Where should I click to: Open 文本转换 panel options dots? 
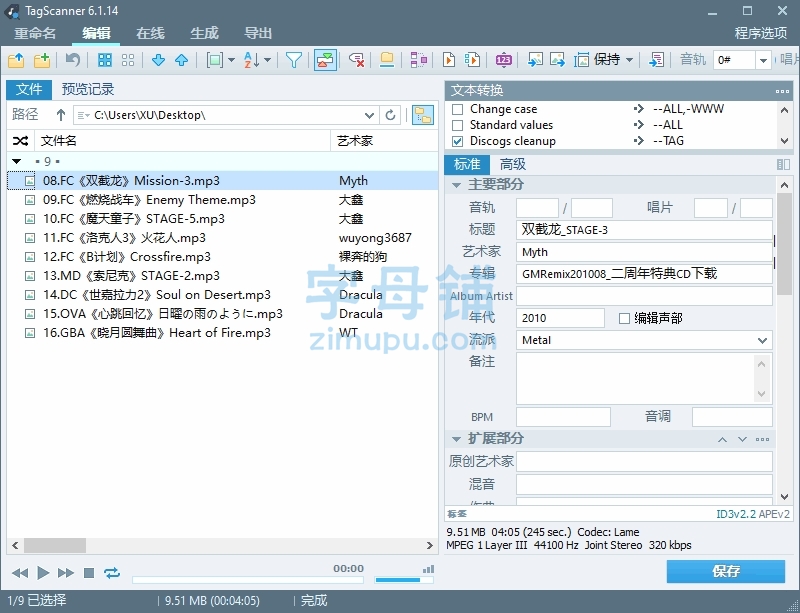click(782, 91)
